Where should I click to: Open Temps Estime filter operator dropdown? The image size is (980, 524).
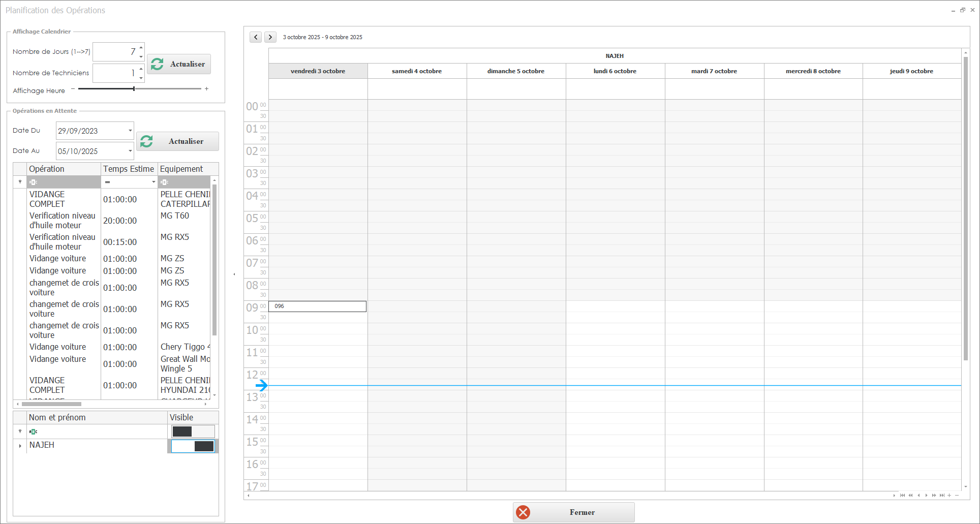coord(154,182)
